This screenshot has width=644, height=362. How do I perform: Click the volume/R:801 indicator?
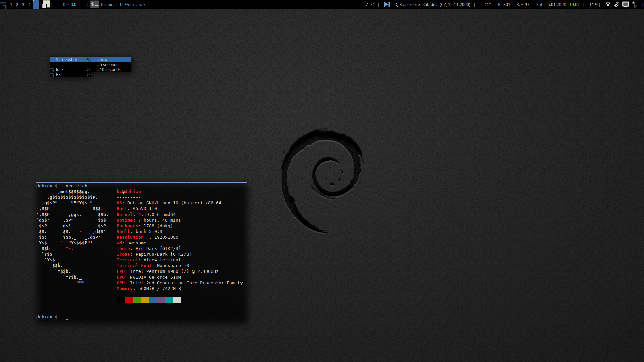(x=505, y=4)
